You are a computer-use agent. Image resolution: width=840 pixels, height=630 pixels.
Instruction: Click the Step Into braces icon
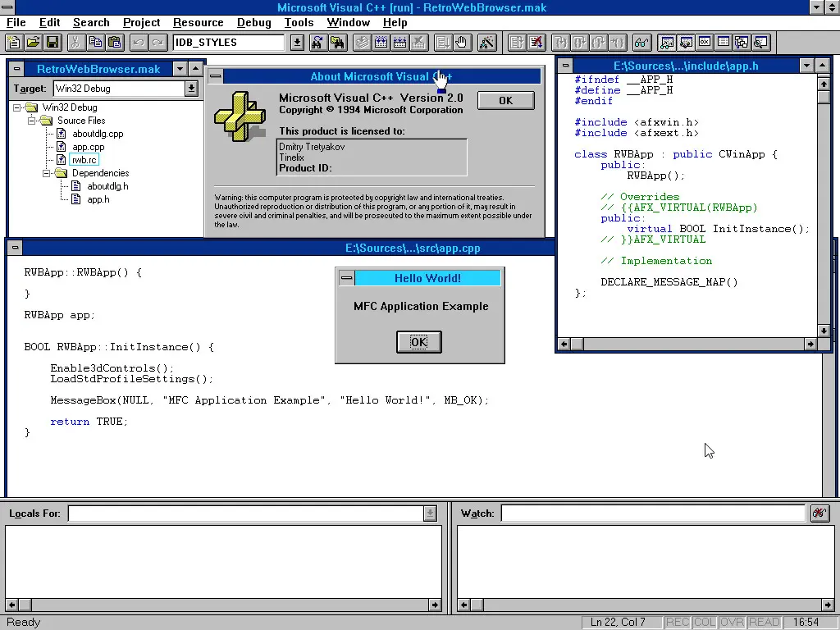[560, 43]
